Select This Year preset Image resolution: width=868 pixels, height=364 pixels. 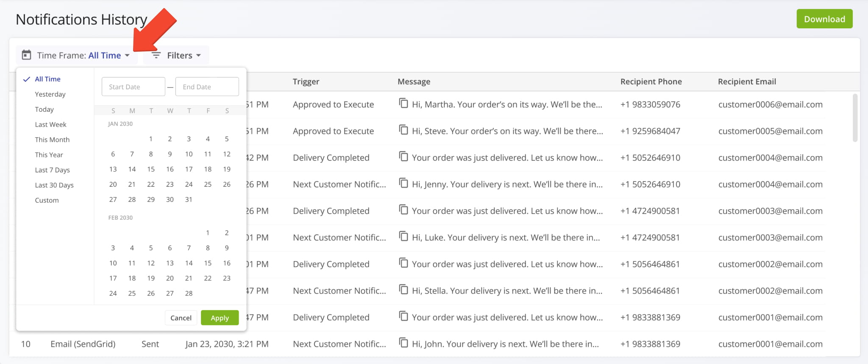coord(49,155)
